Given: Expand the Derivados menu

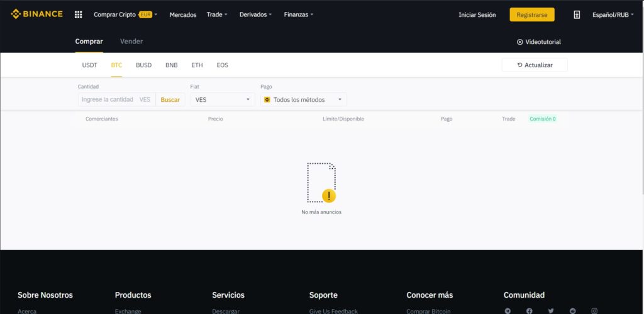Looking at the screenshot, I should pos(255,14).
